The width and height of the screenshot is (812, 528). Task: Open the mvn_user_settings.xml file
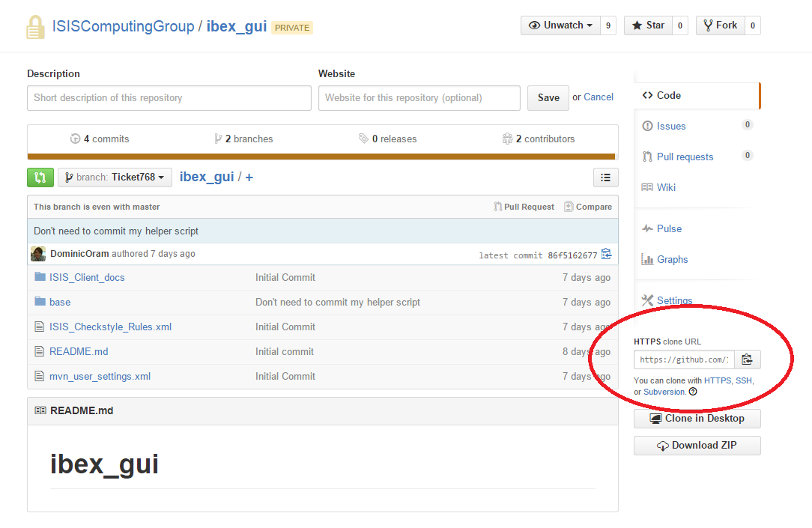pos(100,376)
